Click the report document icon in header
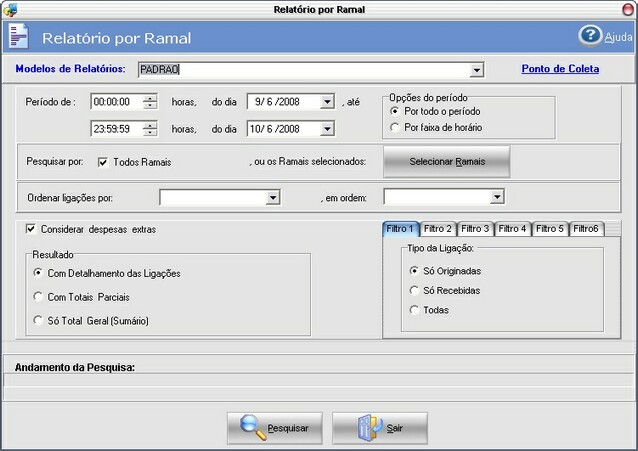This screenshot has width=638, height=451. pos(18,37)
